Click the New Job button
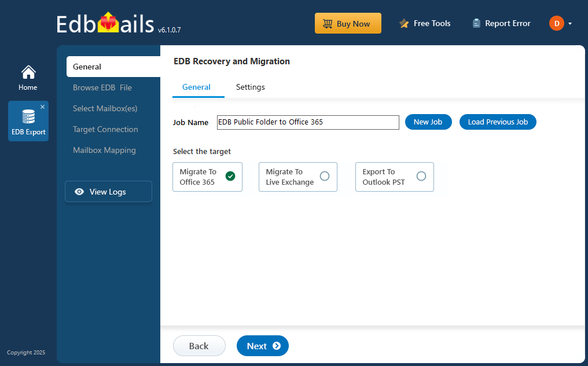 tap(428, 122)
